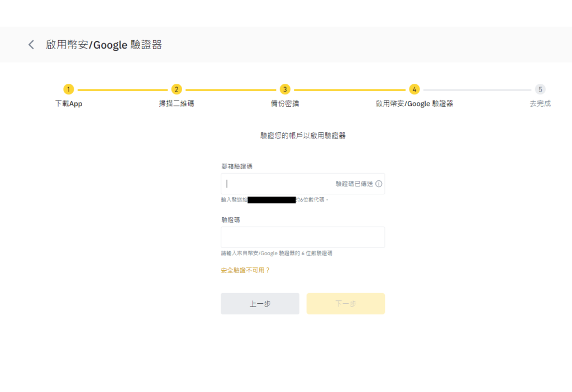Screen dimensions: 572x392
Task: Open the 安全驗證不可用 help link
Action: pos(244,270)
